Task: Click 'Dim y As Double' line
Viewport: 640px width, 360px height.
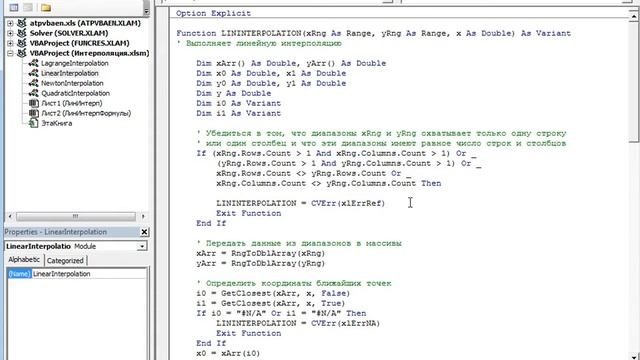Action: [233, 93]
